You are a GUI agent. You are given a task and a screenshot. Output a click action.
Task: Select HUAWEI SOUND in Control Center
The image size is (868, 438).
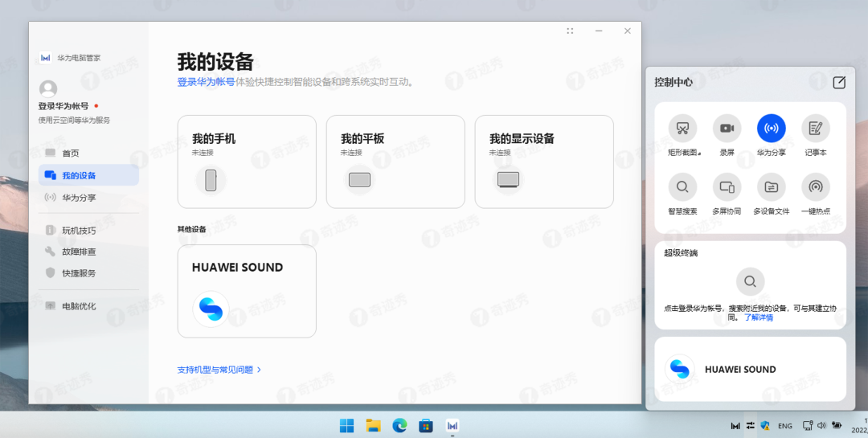point(750,370)
